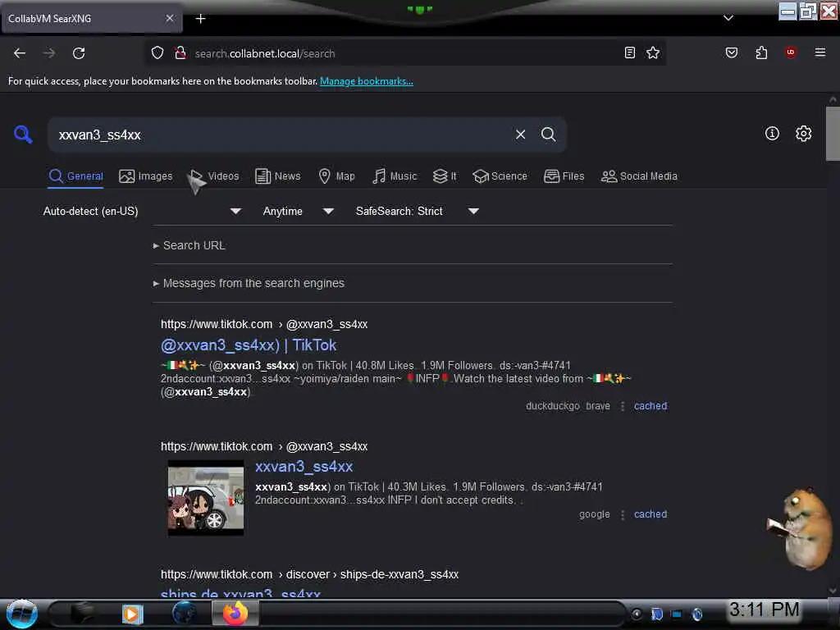Image resolution: width=840 pixels, height=630 pixels.
Task: Open the media player taskbar icon
Action: click(x=132, y=614)
